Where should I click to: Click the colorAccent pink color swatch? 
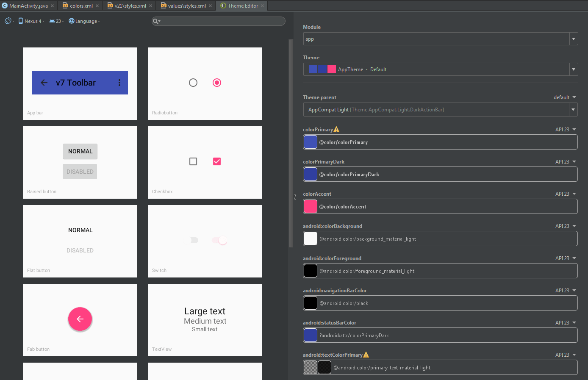pos(310,206)
